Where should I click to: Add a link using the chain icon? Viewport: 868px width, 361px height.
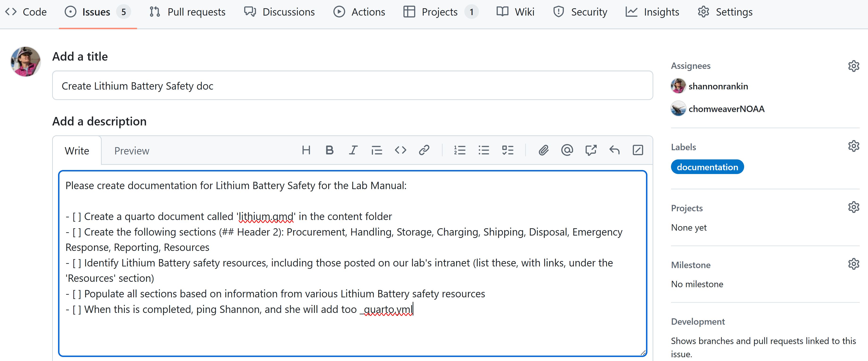(x=424, y=150)
